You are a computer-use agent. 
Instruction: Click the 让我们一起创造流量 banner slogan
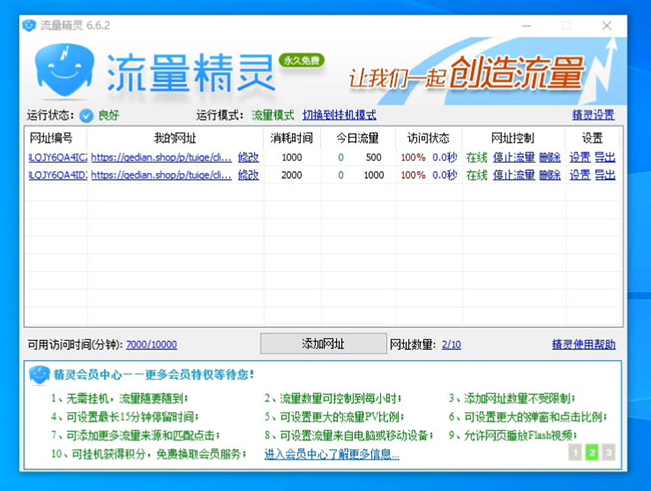(467, 75)
